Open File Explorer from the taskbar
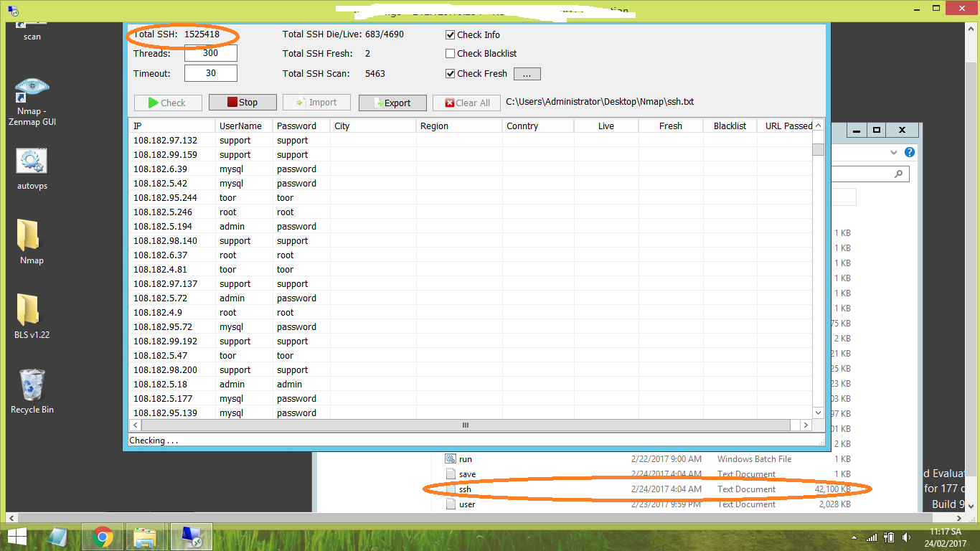Viewport: 980px width, 551px height. pyautogui.click(x=146, y=537)
